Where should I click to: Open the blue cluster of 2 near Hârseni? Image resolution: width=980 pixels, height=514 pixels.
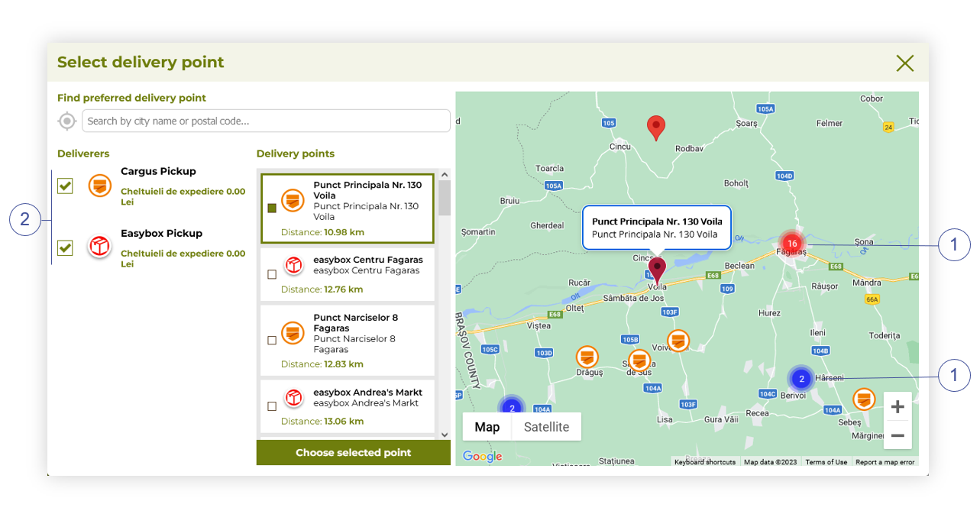coord(801,378)
